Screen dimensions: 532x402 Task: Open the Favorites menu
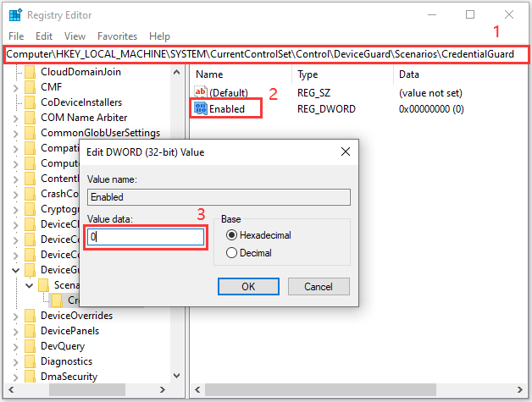click(x=118, y=36)
